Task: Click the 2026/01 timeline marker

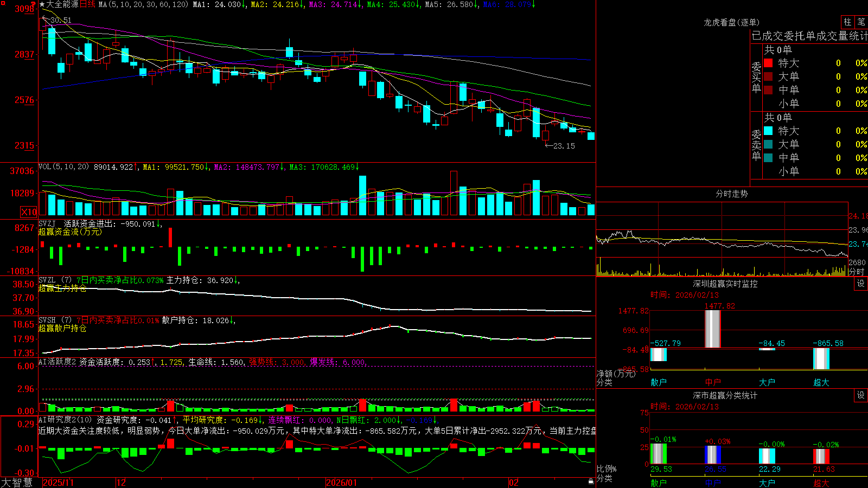Action: click(341, 483)
